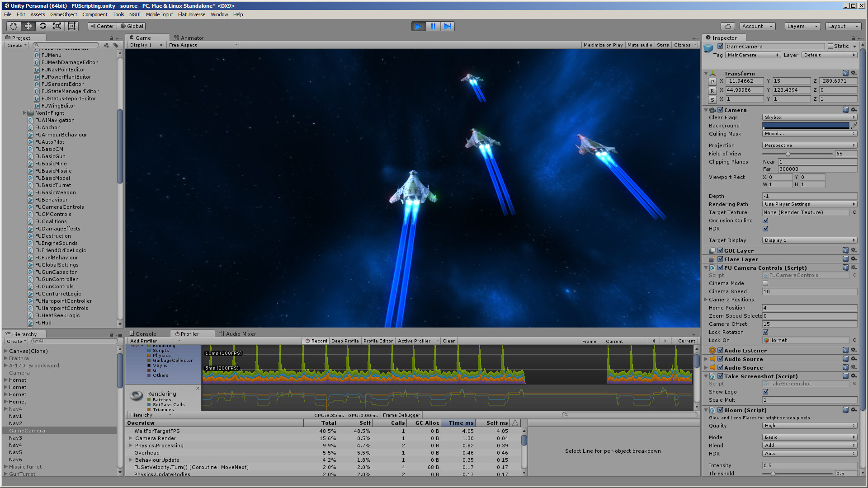Image resolution: width=868 pixels, height=488 pixels.
Task: Select the Move tool icon
Action: pos(28,26)
